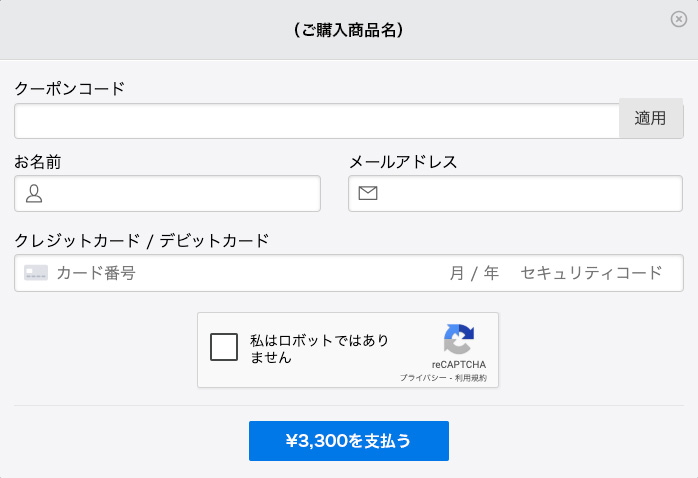698x478 pixels.
Task: Click the クーポンコード label
Action: click(70, 88)
